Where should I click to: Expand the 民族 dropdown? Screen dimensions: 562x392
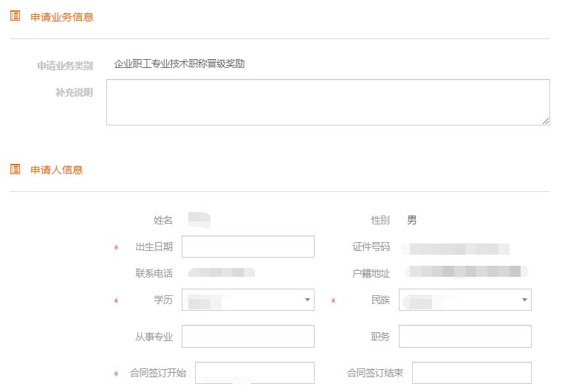point(465,300)
